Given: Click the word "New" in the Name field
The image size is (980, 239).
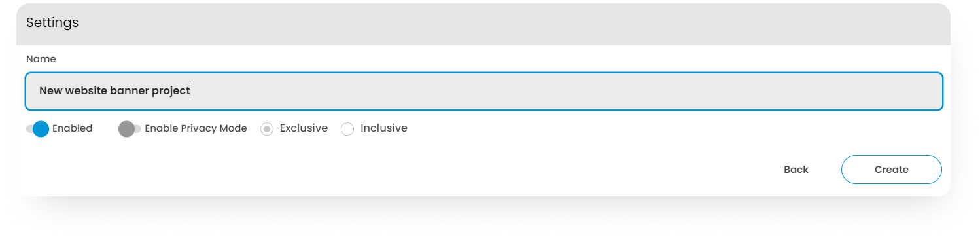Looking at the screenshot, I should (50, 91).
